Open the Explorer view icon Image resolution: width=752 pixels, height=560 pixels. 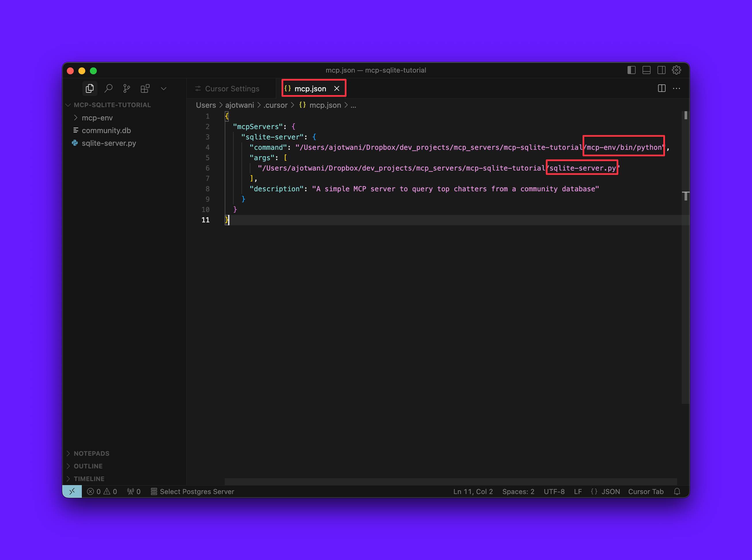coord(90,88)
